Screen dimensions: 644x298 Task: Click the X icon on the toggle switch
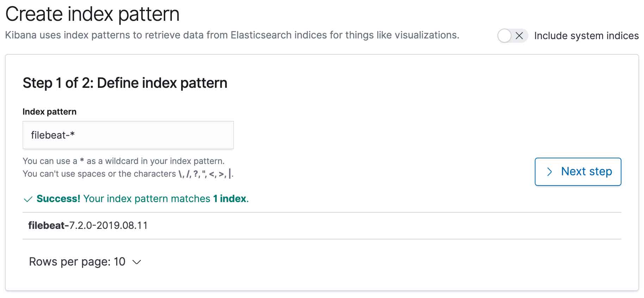pyautogui.click(x=519, y=36)
